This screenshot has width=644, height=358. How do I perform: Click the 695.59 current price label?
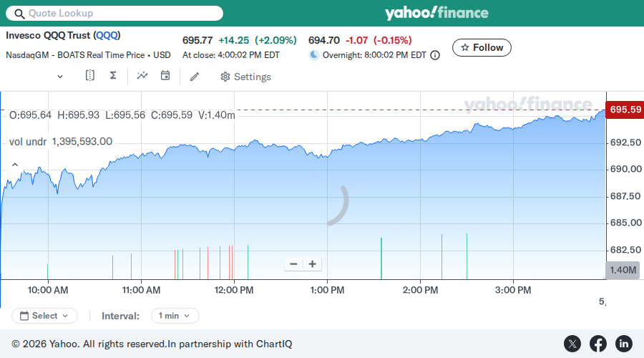[x=625, y=110]
